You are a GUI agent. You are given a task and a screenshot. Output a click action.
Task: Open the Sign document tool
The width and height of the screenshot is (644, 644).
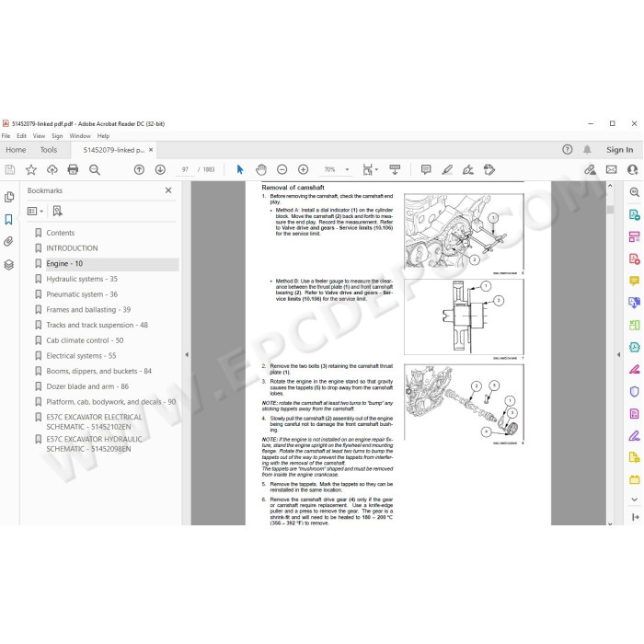(x=468, y=169)
